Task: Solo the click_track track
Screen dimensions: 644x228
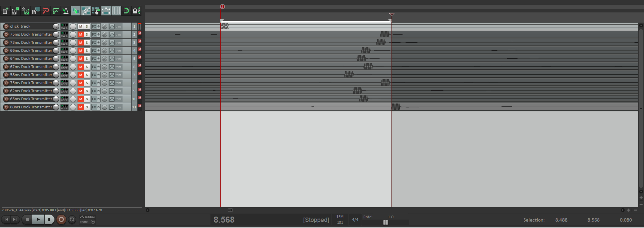Action: 87,26
